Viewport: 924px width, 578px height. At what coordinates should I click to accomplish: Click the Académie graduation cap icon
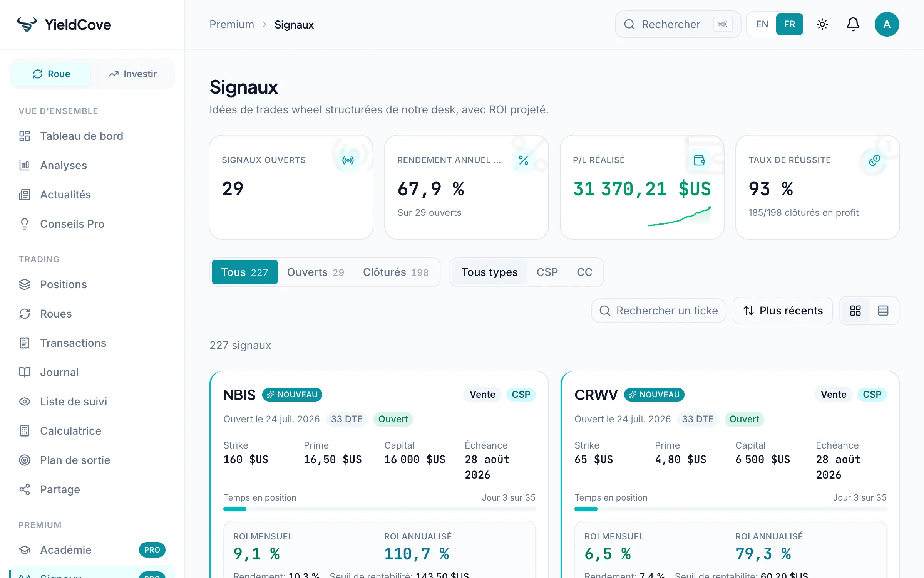point(25,550)
